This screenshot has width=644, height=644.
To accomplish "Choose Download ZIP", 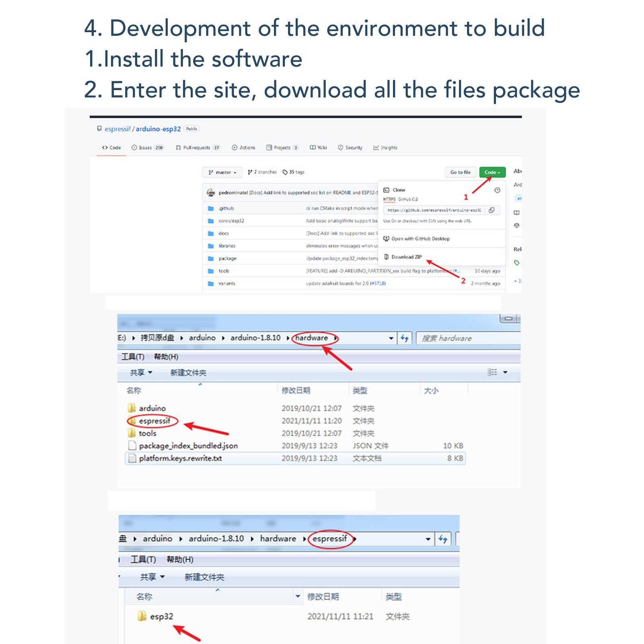I will click(403, 257).
